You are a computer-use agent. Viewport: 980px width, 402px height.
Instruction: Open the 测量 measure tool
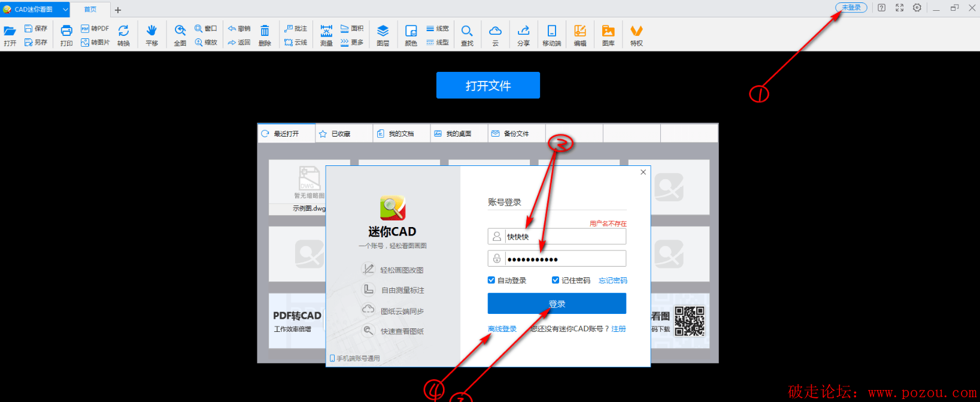tap(326, 35)
